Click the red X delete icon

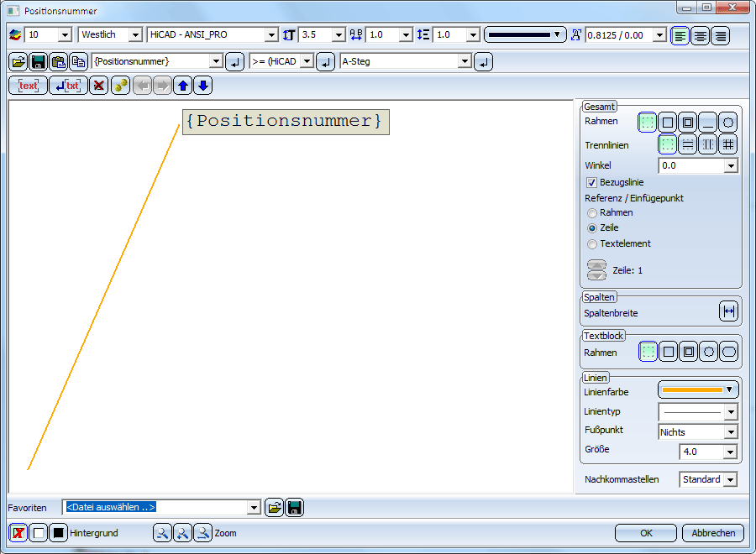tap(98, 86)
